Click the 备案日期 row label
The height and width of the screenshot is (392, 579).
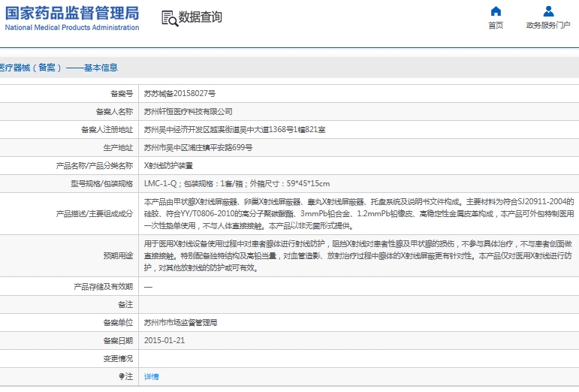click(118, 340)
